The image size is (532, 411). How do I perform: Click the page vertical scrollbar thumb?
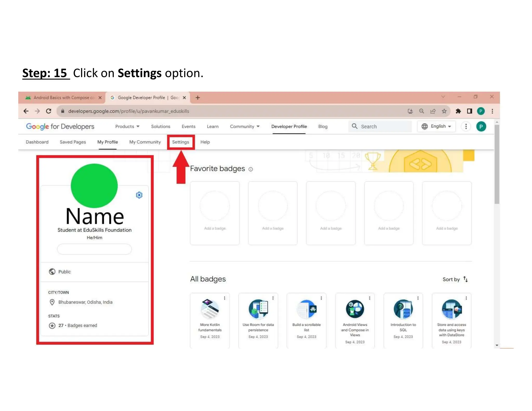pos(497,164)
